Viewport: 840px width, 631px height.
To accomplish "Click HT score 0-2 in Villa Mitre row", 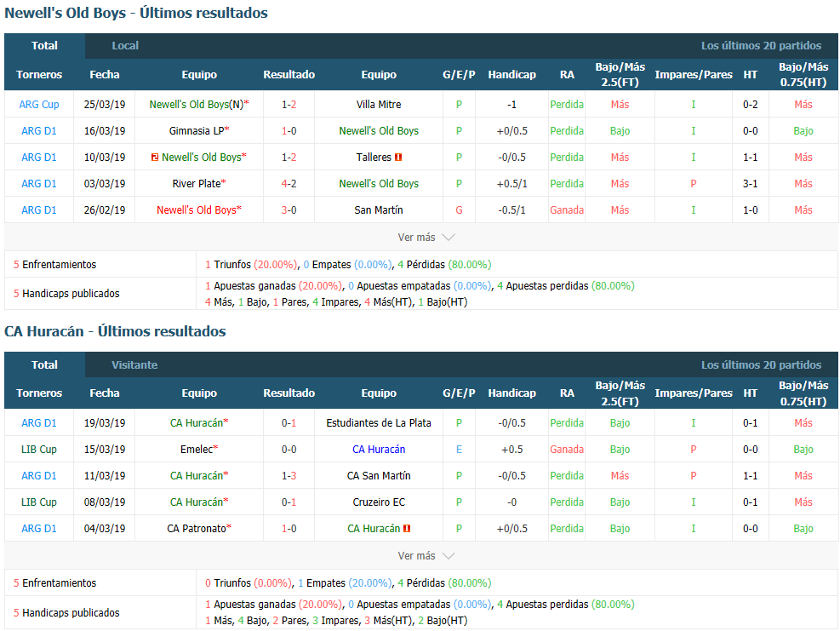I will (750, 105).
